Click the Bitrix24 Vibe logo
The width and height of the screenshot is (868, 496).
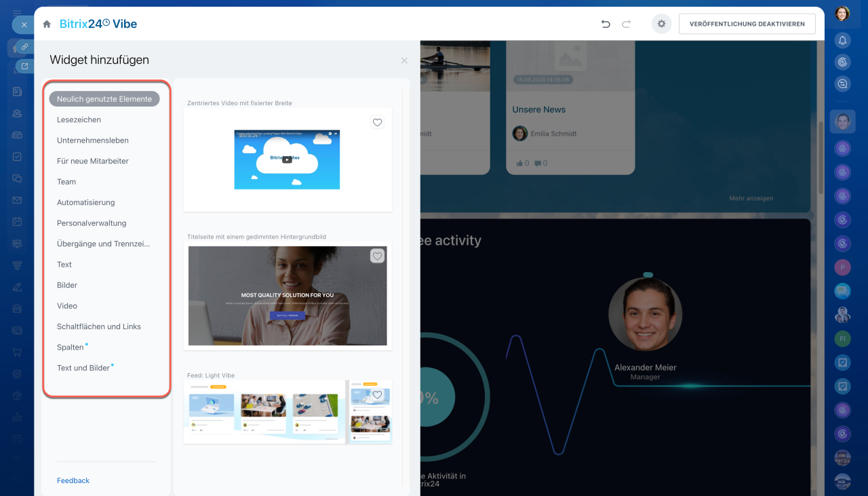tap(98, 24)
